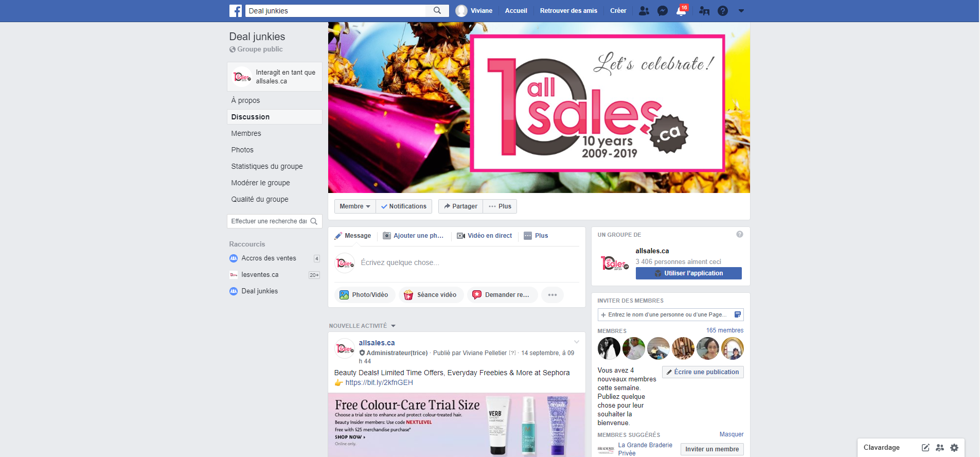Click Utiliser l'application button

pyautogui.click(x=689, y=273)
